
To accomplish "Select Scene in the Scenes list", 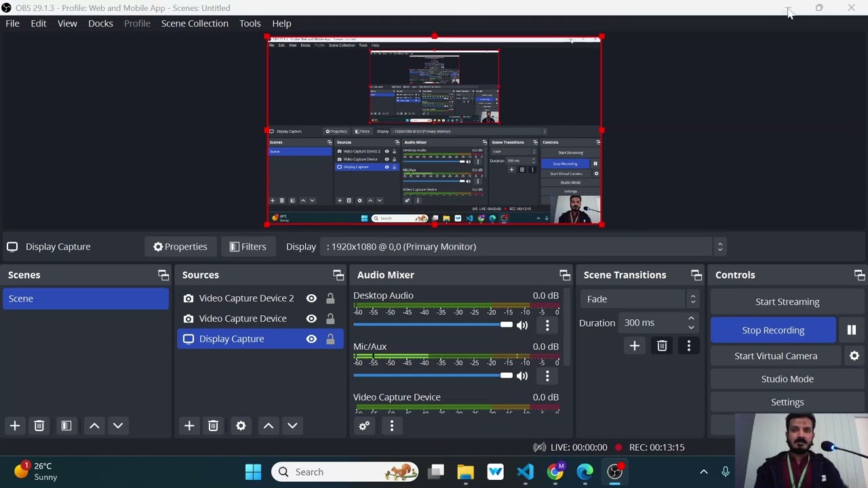I will point(85,298).
